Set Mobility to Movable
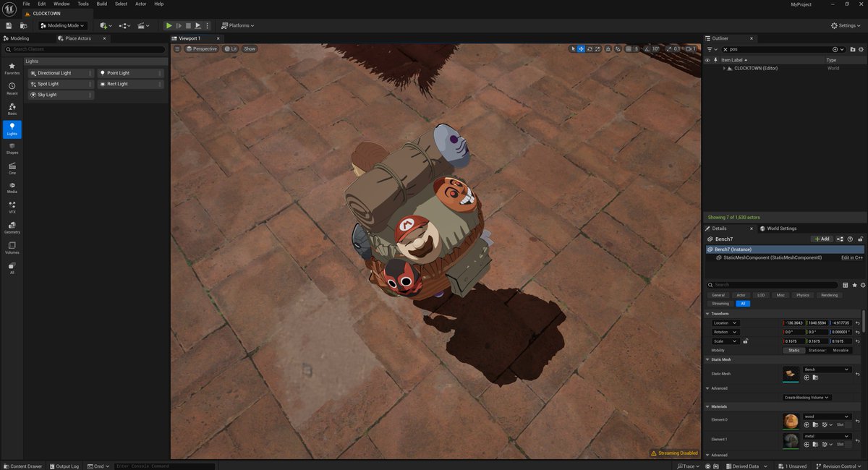This screenshot has width=868, height=470. (x=841, y=350)
